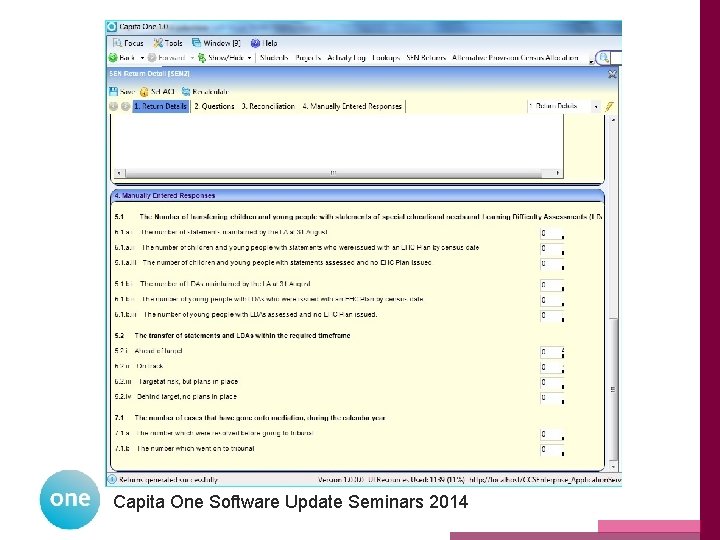720x540 pixels.
Task: Click the magnifier search icon
Action: pyautogui.click(x=604, y=58)
